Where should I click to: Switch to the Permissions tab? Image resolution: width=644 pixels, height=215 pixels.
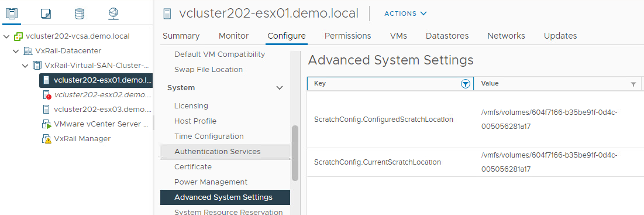coord(348,36)
